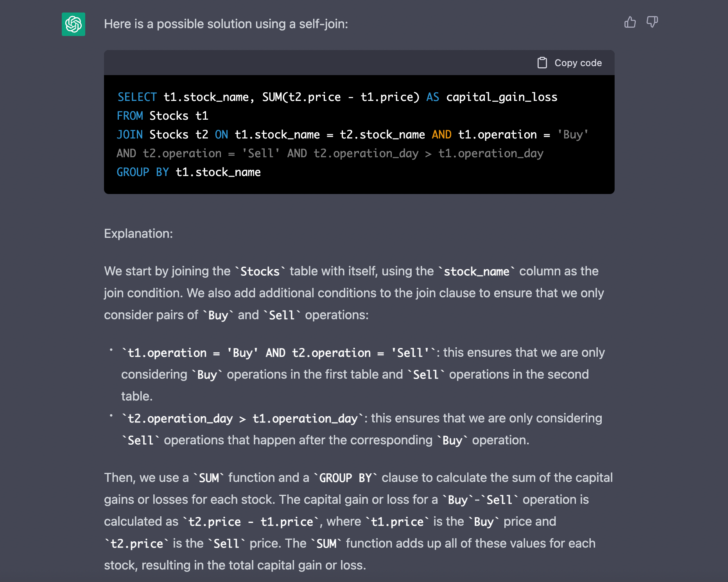The image size is (728, 582).
Task: Click the thumbs down feedback icon
Action: click(x=652, y=22)
